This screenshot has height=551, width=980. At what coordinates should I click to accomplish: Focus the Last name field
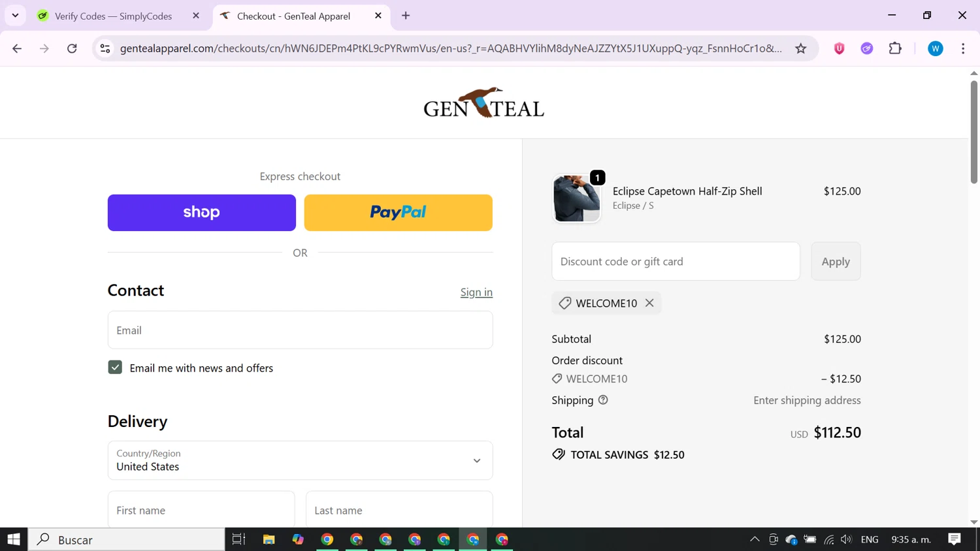(399, 510)
